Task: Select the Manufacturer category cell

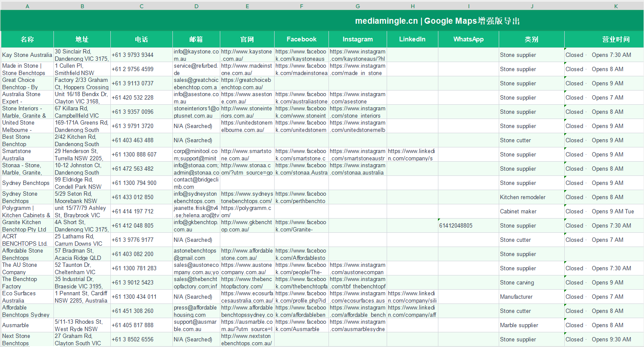Action: coord(531,297)
